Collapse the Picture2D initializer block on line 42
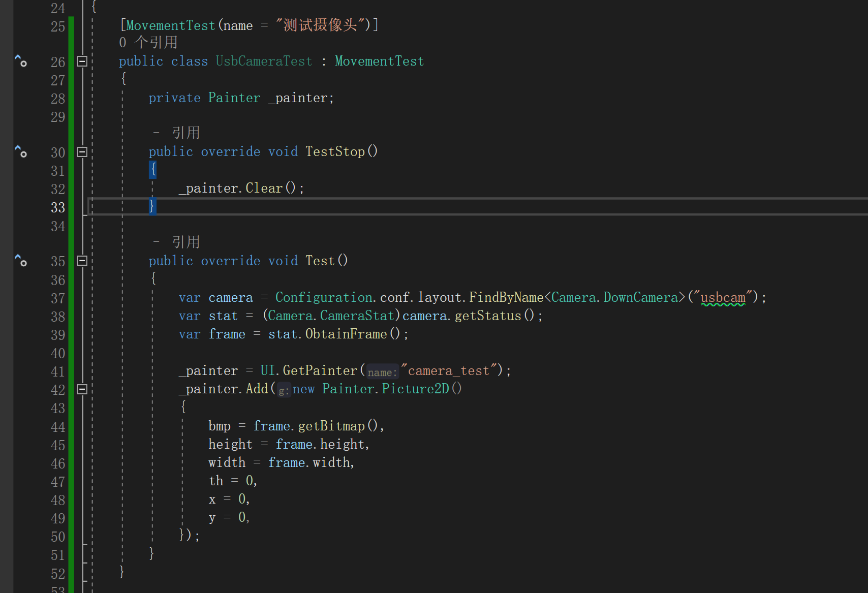 (82, 389)
